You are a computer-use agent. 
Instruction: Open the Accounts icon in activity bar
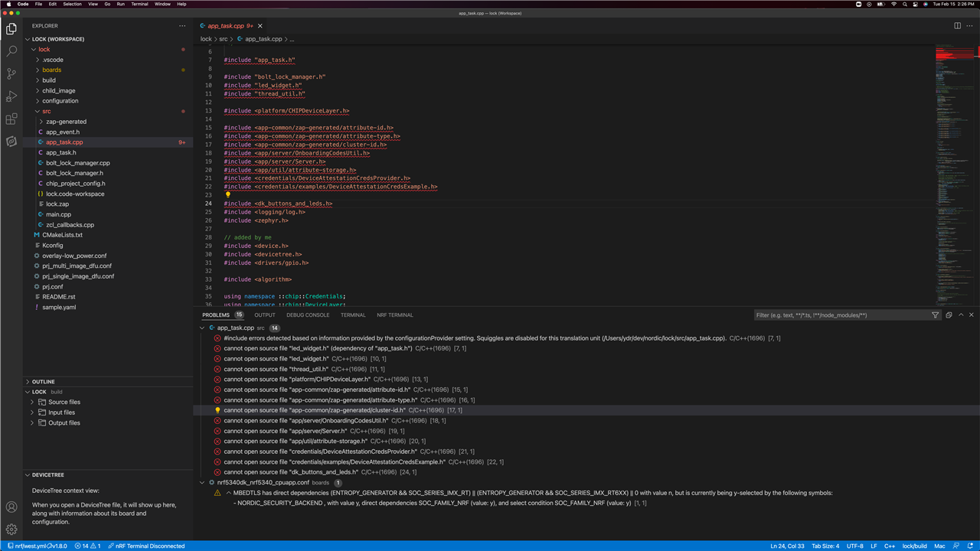point(11,507)
